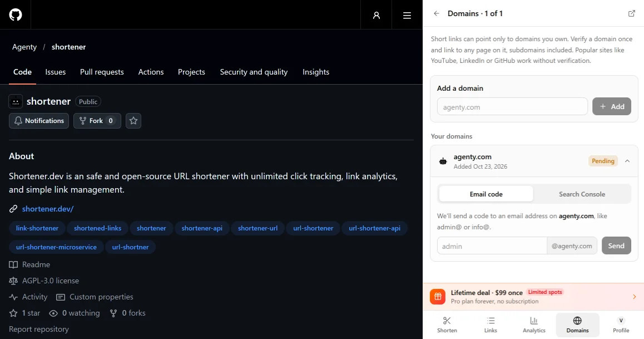
Task: Open the Issues tab
Action: coord(56,72)
